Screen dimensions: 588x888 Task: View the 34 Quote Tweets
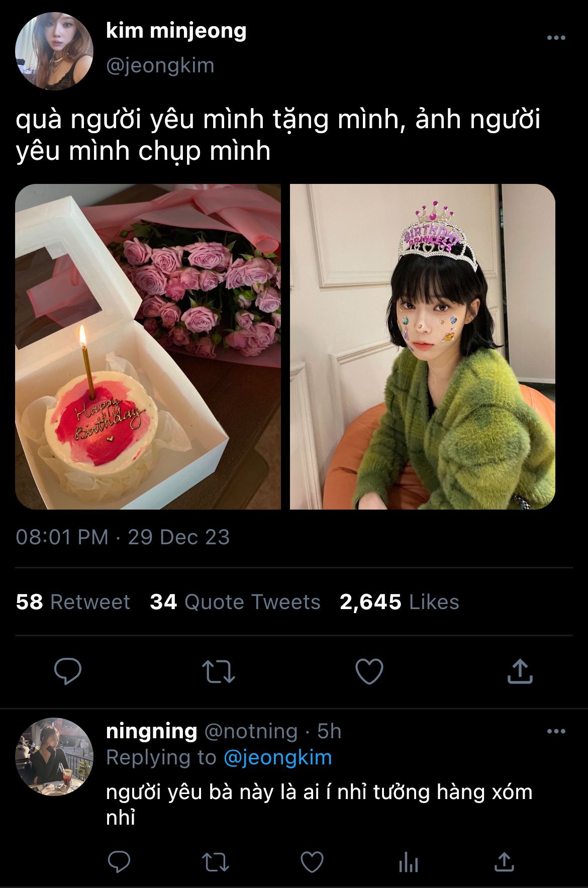[x=235, y=602]
